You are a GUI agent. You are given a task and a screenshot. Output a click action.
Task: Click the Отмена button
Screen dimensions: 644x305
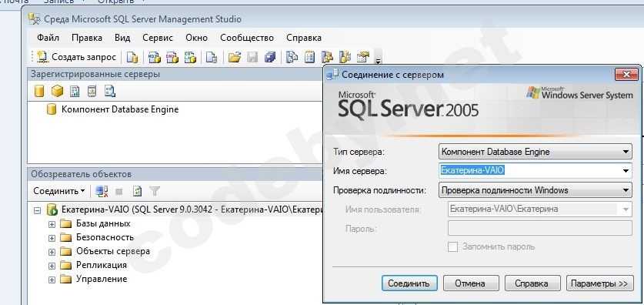(x=470, y=283)
